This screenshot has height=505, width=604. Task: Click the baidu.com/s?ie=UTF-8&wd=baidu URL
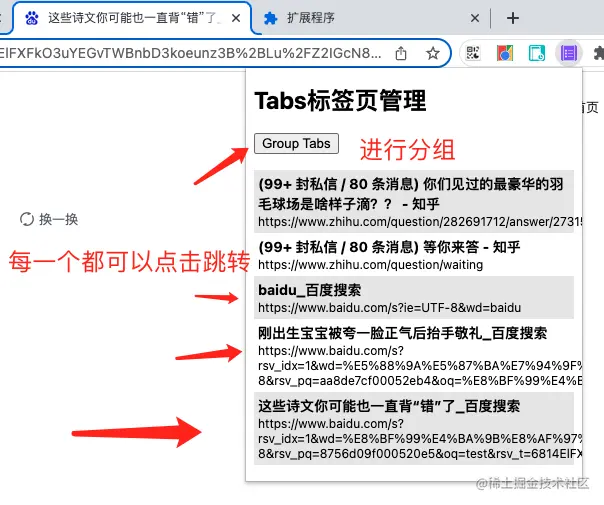[389, 308]
